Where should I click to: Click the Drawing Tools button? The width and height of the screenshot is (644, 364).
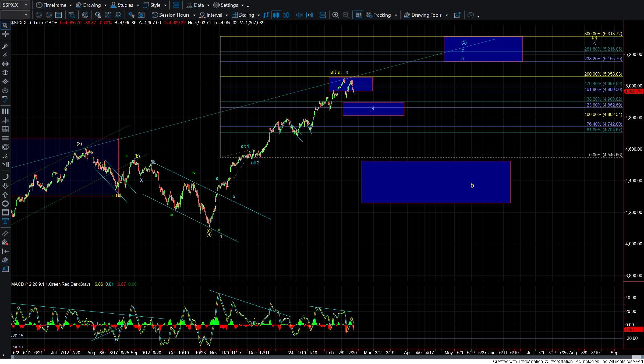coord(423,15)
